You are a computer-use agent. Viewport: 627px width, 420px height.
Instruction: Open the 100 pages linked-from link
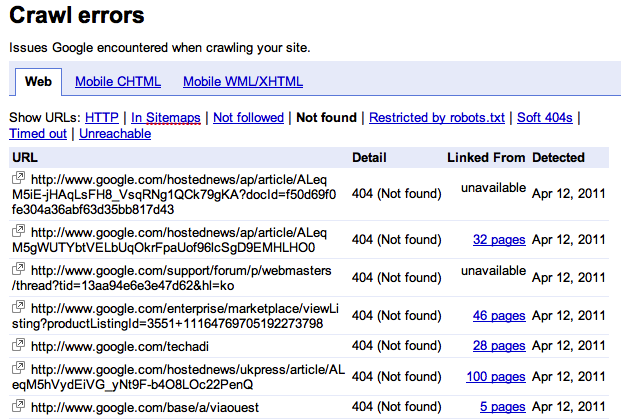click(x=496, y=377)
